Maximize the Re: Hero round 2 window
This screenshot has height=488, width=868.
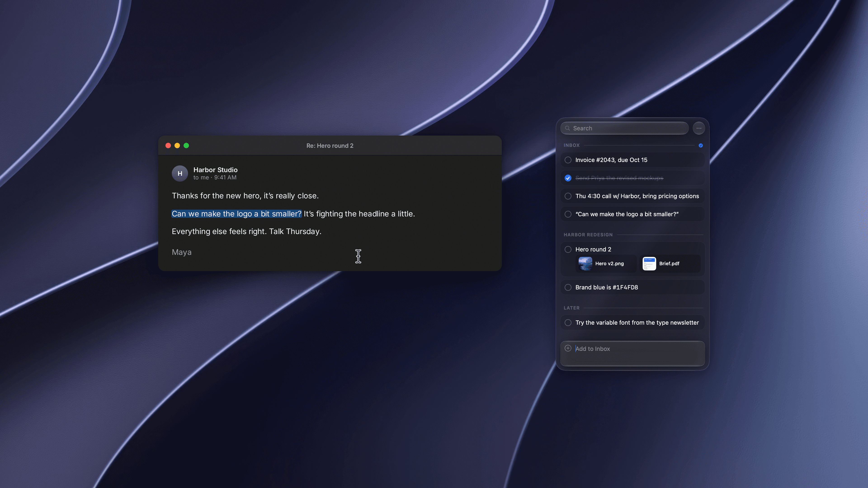186,145
